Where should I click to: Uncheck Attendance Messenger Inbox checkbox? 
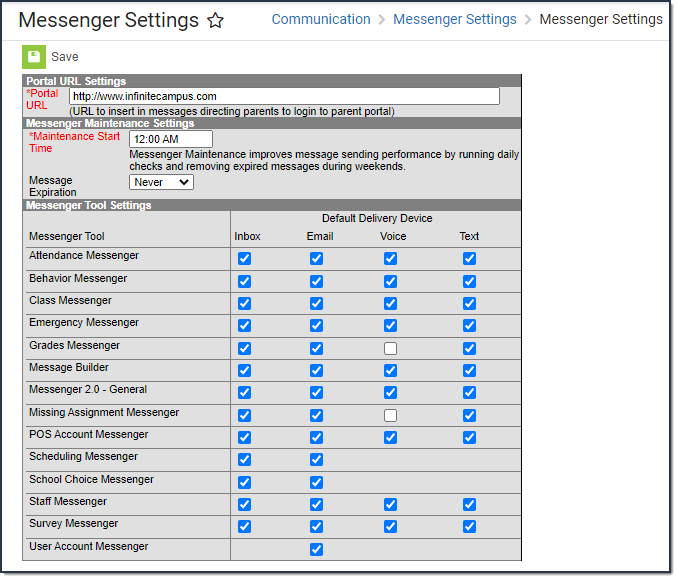tap(245, 259)
